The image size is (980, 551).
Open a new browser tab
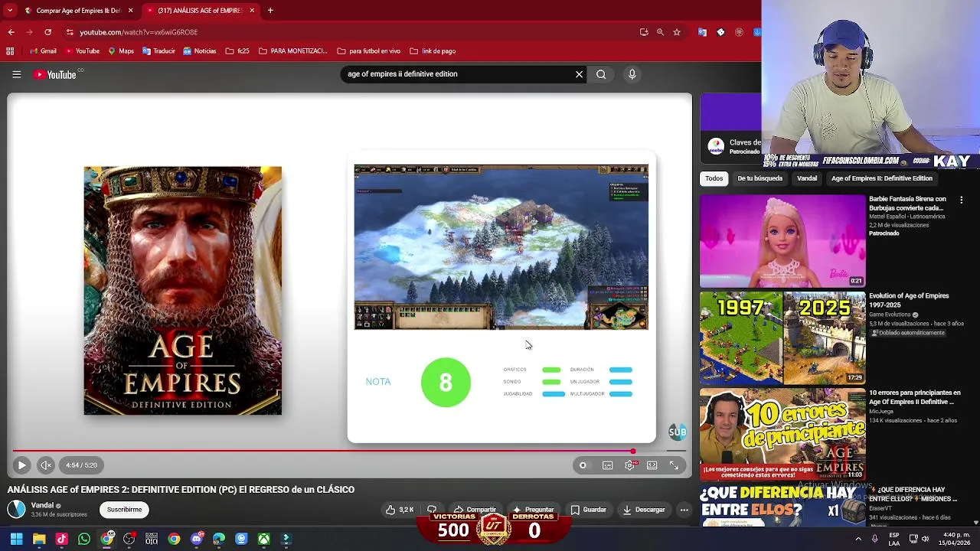(270, 11)
